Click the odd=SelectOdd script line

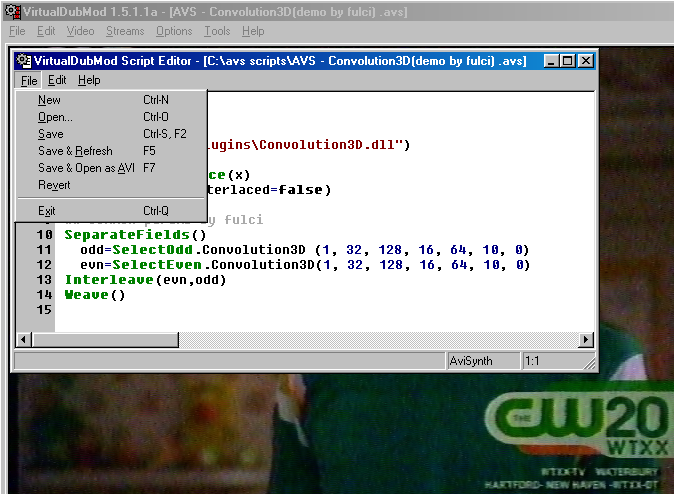[304, 250]
